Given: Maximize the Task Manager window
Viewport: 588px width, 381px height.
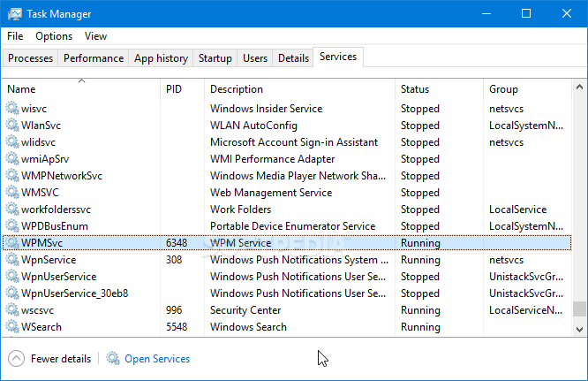Looking at the screenshot, I should click(526, 14).
